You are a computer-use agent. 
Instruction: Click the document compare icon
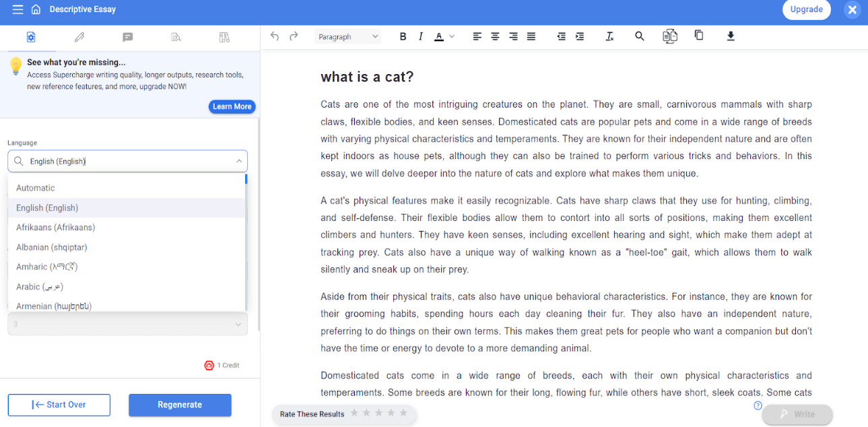669,36
